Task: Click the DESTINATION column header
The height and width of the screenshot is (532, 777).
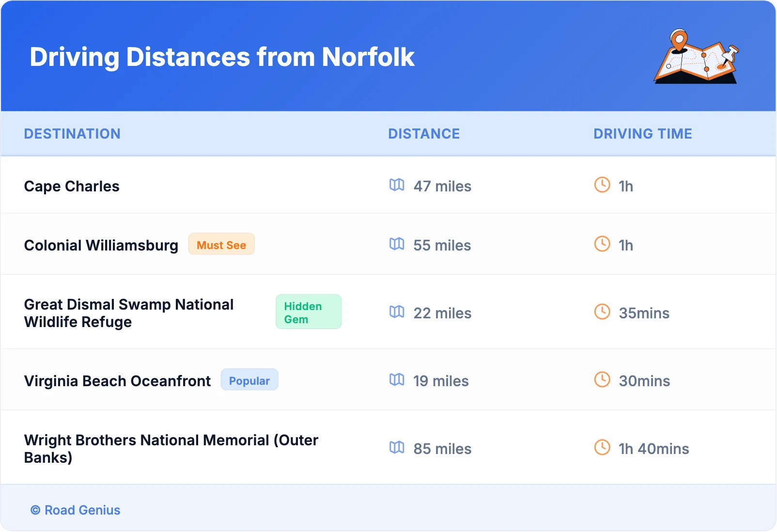Action: [72, 134]
